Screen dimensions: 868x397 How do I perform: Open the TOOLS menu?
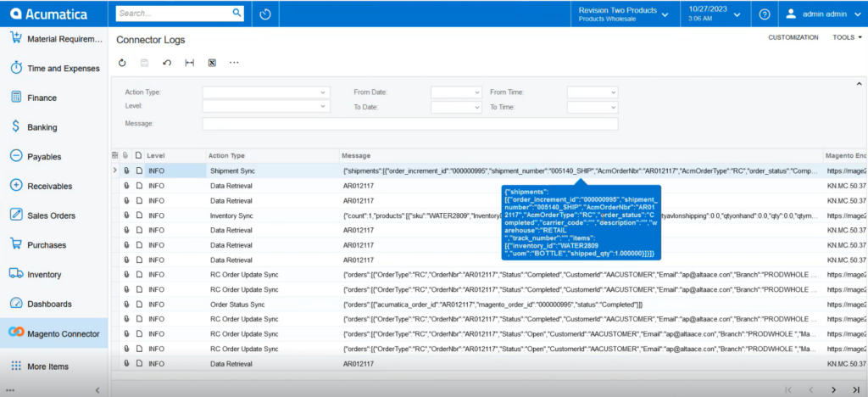[848, 37]
